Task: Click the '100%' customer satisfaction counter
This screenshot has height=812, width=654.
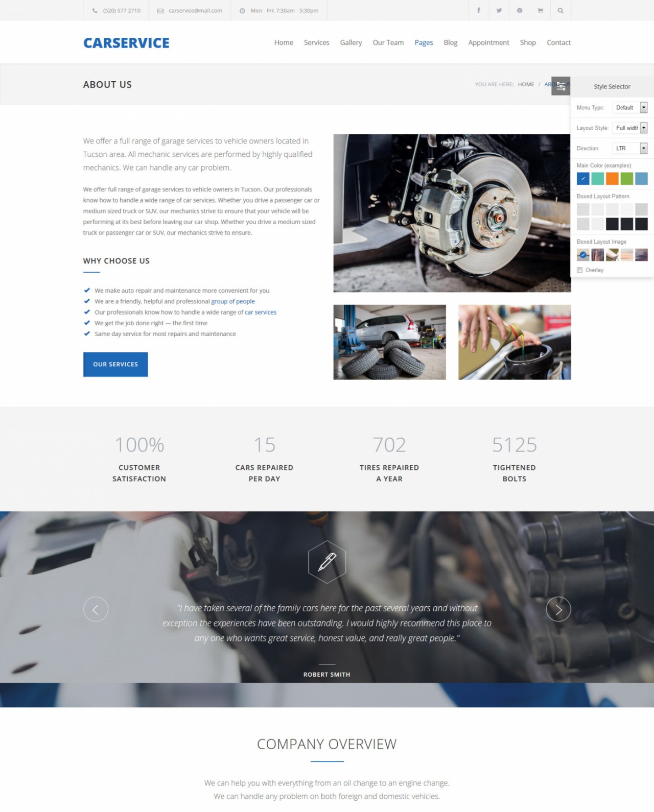Action: coord(139,445)
